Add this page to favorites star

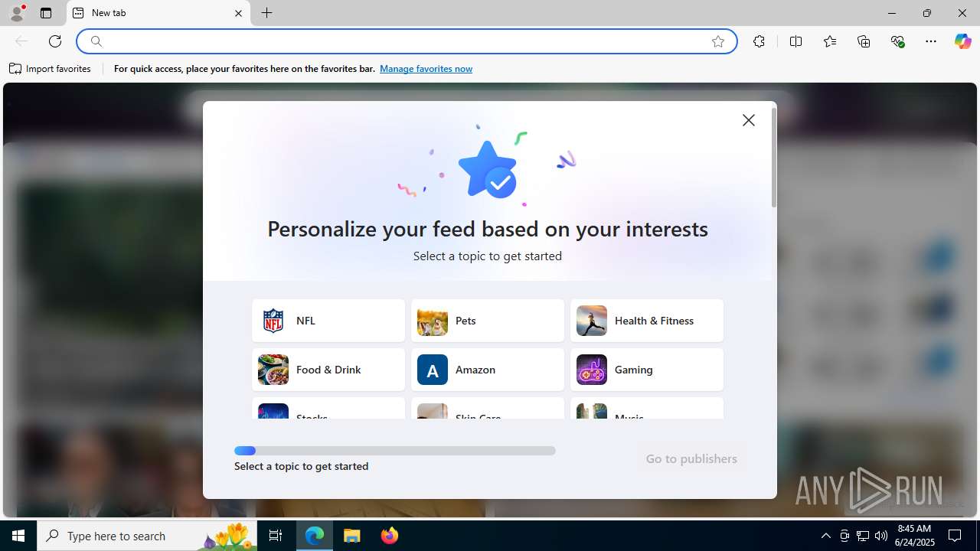tap(718, 41)
